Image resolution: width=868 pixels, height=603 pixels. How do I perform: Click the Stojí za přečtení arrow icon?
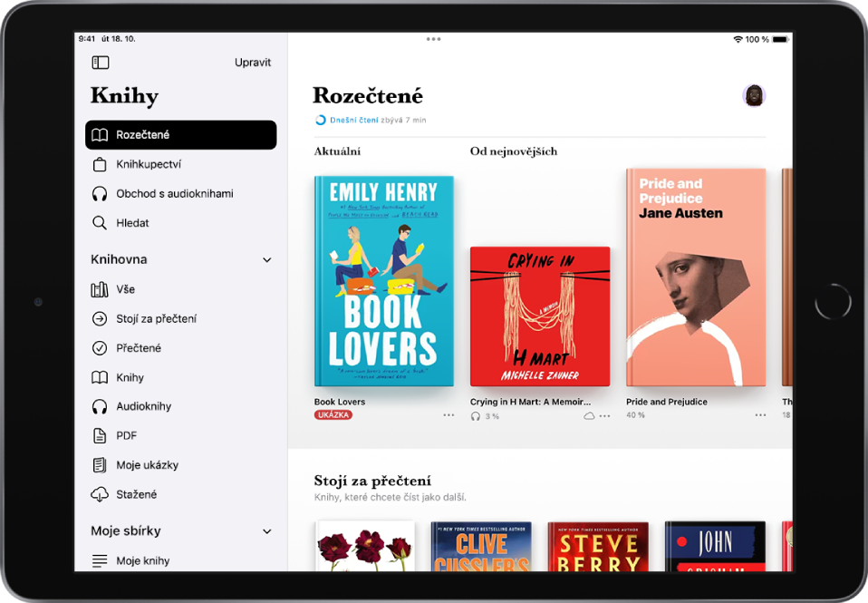tap(100, 318)
